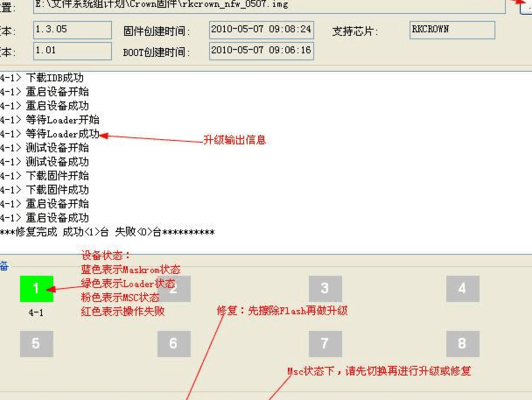Click BOOT creation time field 09:06:16

tap(261, 51)
